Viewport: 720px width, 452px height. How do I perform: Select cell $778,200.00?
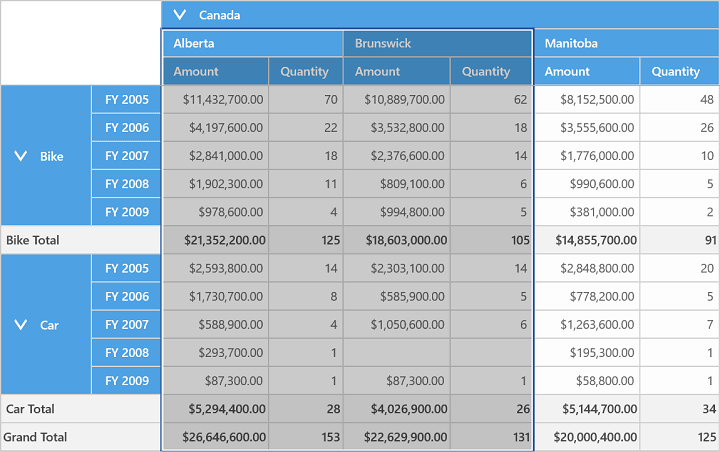(x=586, y=297)
